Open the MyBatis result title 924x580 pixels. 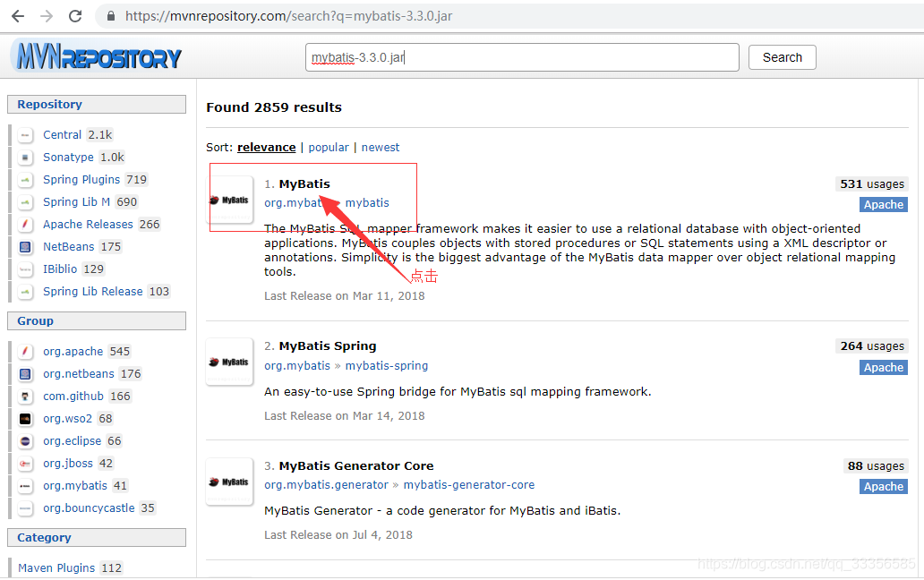pyautogui.click(x=304, y=183)
